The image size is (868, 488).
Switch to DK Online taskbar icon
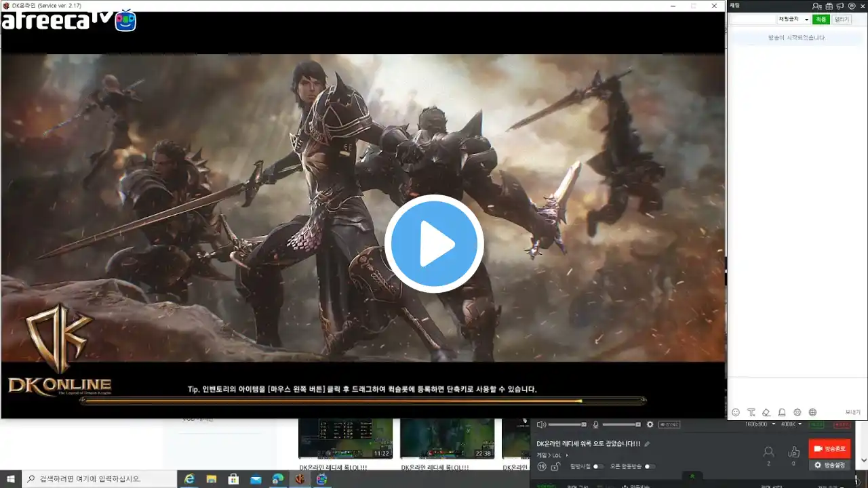tap(300, 479)
